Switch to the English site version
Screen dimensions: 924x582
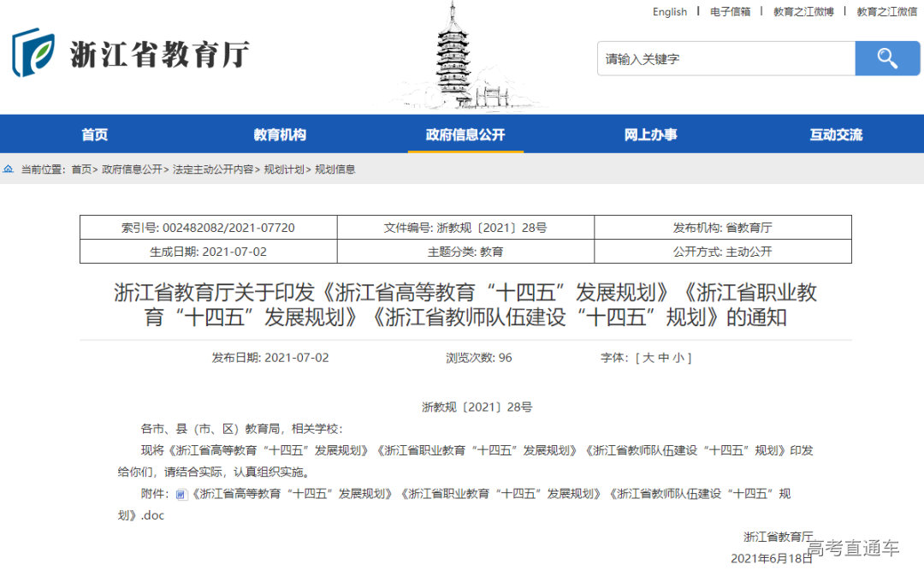point(670,12)
